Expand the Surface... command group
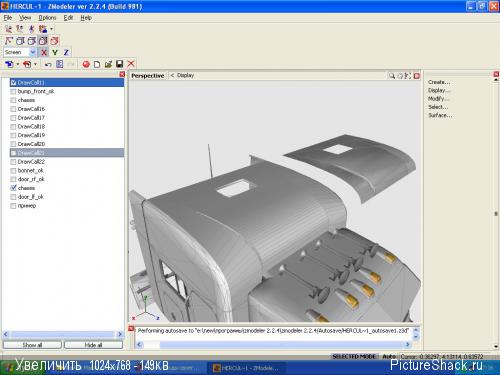Viewport: 500px width, 375px height. (440, 115)
